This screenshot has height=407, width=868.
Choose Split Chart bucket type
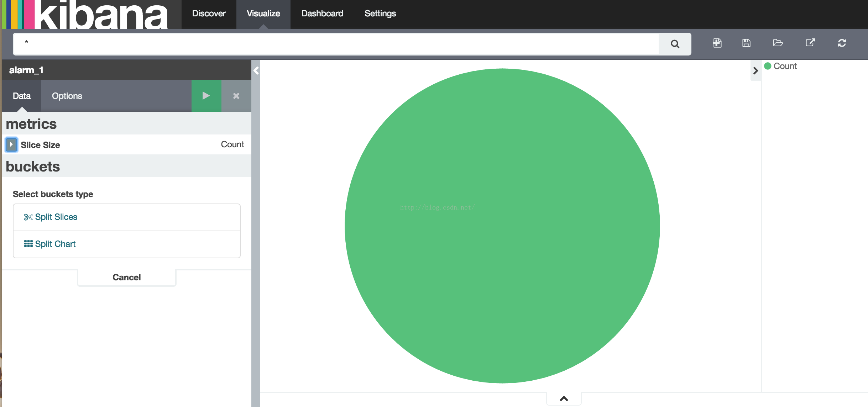coord(127,244)
